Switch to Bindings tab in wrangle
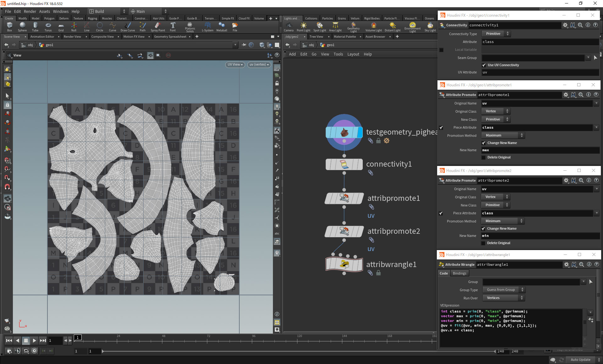 click(x=459, y=273)
